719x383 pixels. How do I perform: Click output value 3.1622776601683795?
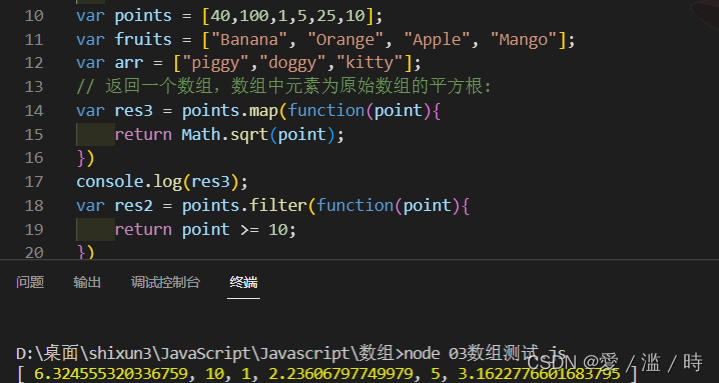(540, 374)
